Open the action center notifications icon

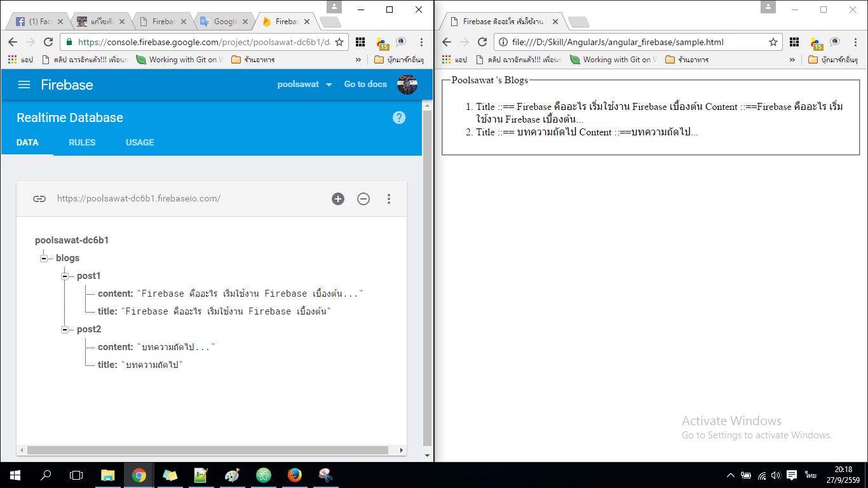click(792, 475)
